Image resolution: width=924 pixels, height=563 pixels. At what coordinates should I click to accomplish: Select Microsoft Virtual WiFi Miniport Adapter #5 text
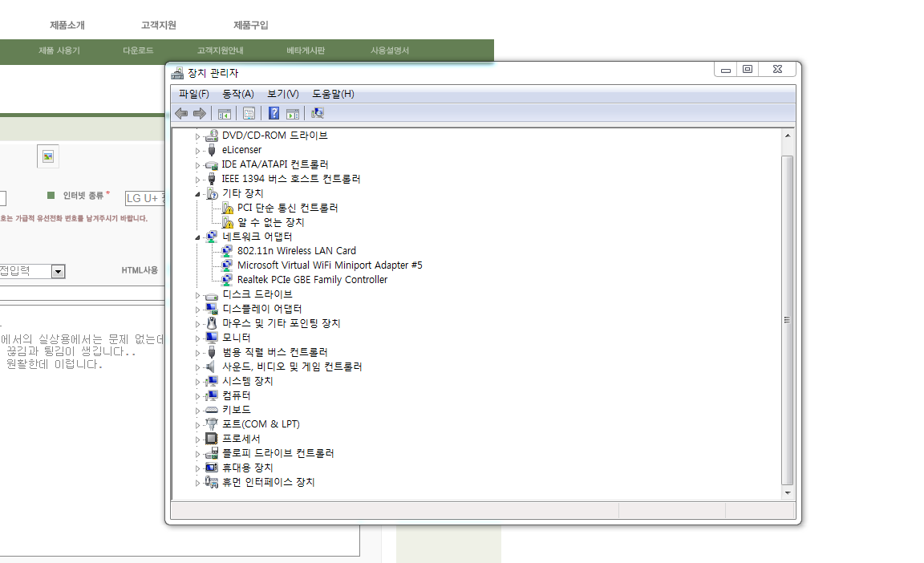pyautogui.click(x=330, y=265)
